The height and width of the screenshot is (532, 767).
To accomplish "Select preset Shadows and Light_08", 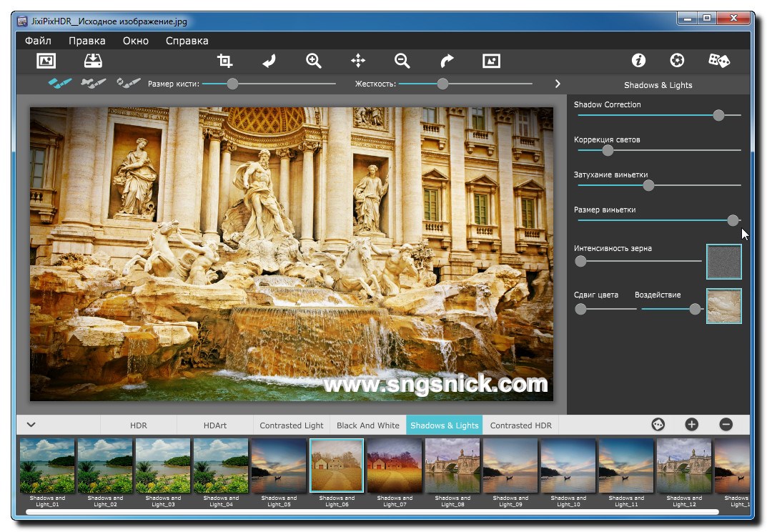I will click(x=452, y=465).
